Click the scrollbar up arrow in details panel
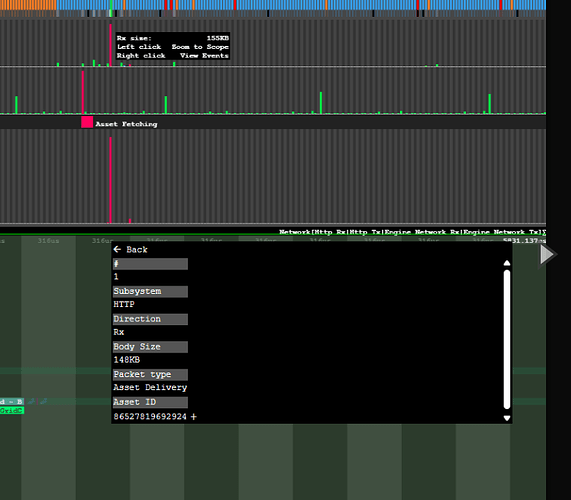Viewport: 571px width, 500px height. click(x=507, y=263)
